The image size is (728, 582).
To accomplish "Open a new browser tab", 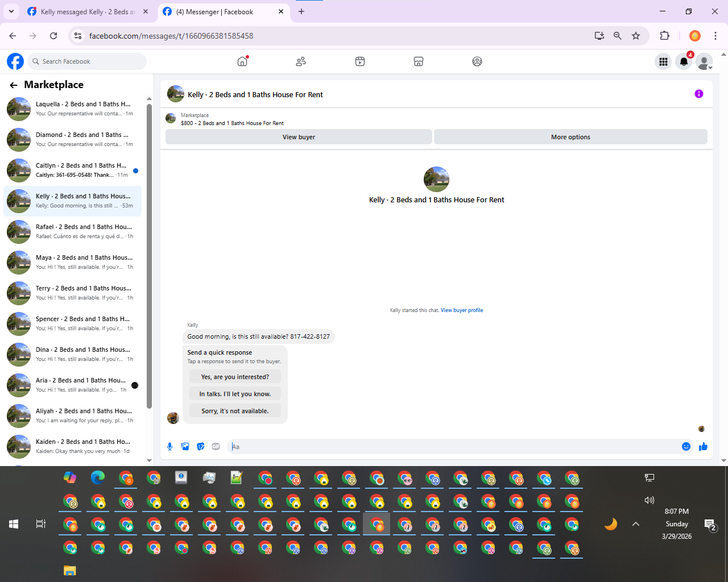I will [x=301, y=11].
